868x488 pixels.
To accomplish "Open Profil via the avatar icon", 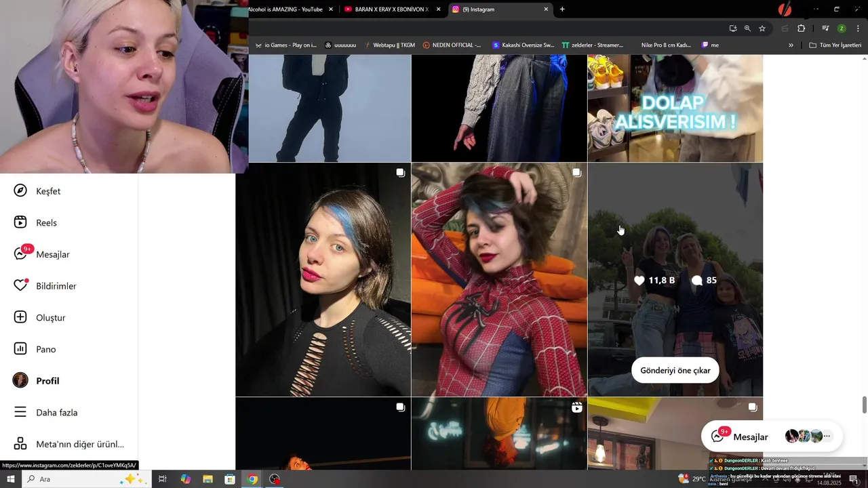I will coord(20,380).
